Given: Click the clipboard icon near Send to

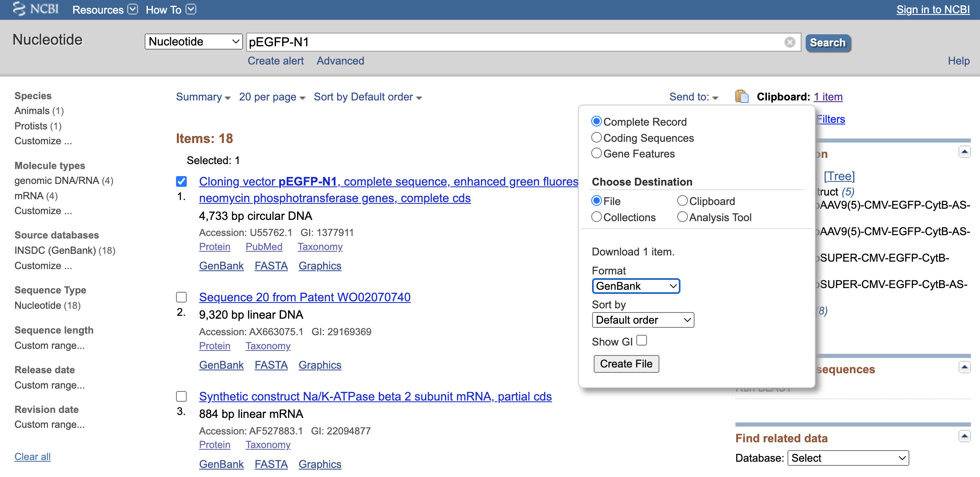Looking at the screenshot, I should [x=742, y=96].
